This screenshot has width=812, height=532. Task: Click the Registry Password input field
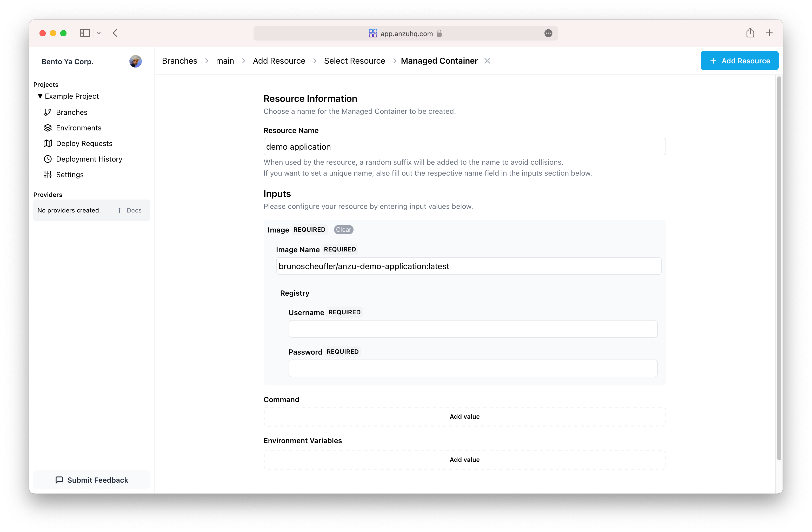(x=473, y=369)
